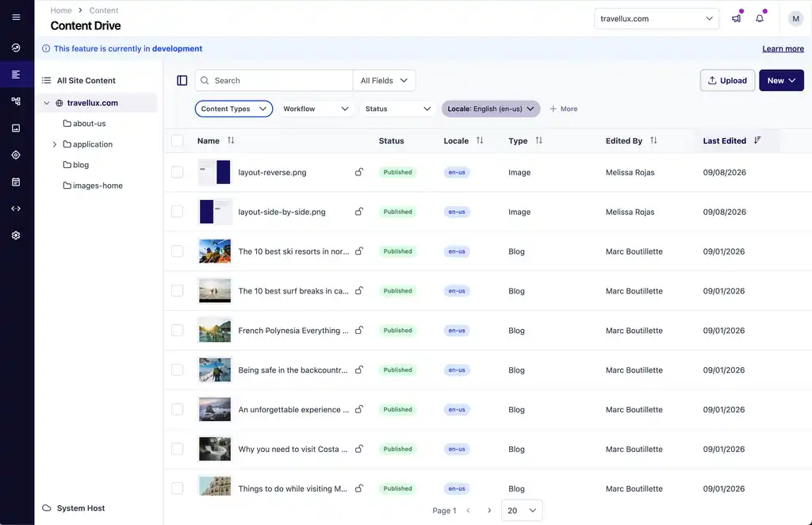Select checkbox for French Polynesia row
The width and height of the screenshot is (812, 525).
click(x=177, y=330)
